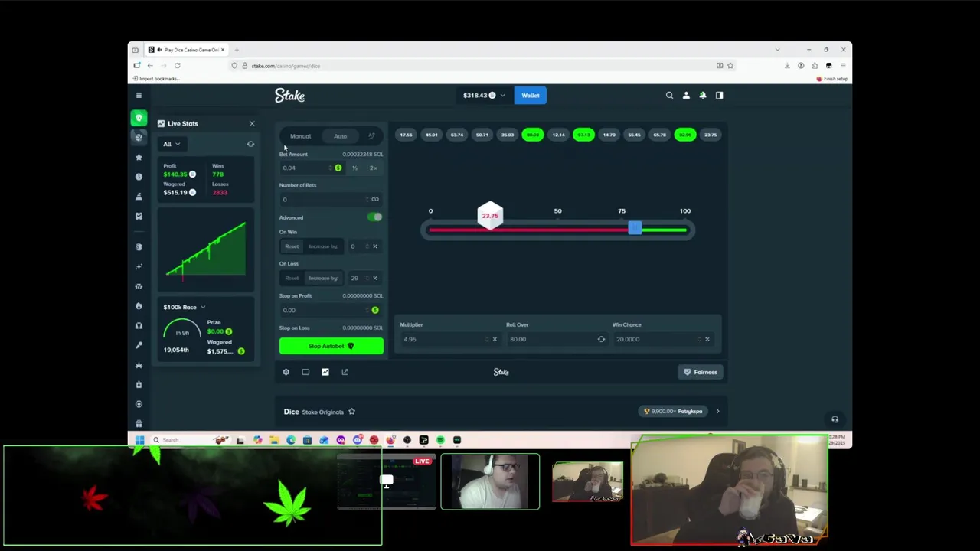
Task: Open the Favourites star in left sidebar
Action: coord(139,157)
